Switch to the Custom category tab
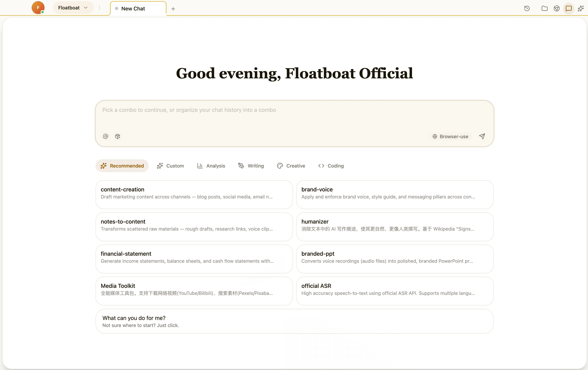The width and height of the screenshot is (588, 370). click(170, 166)
